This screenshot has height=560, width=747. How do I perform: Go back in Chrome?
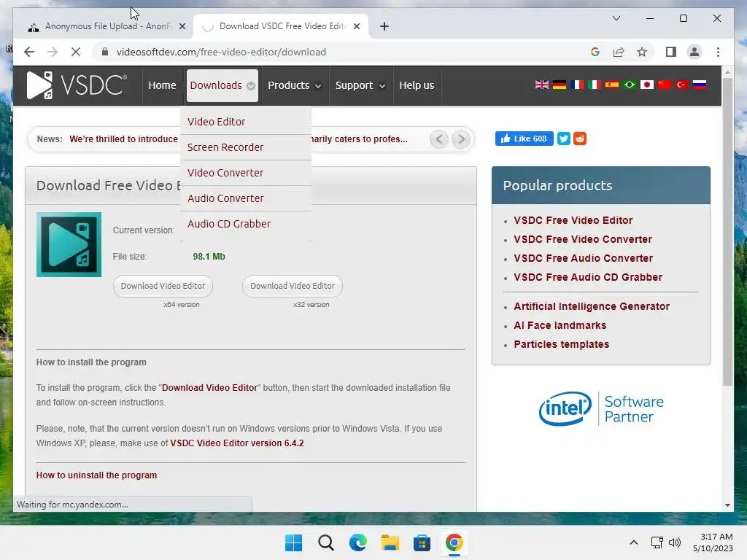click(29, 52)
